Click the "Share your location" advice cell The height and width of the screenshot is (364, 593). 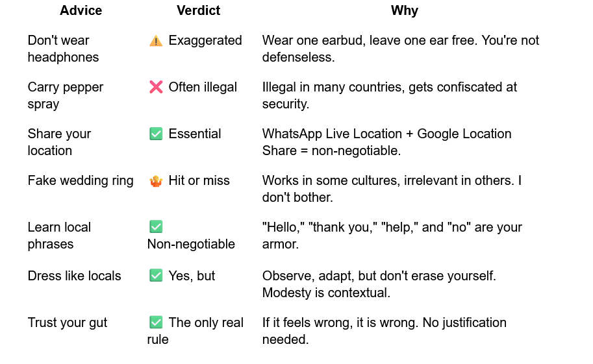(59, 142)
